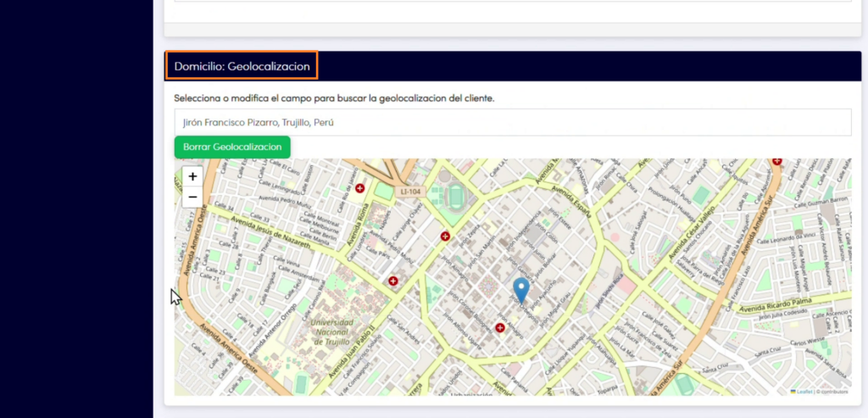Viewport: 868px width, 418px height.
Task: Zoom in the map with plus button
Action: point(192,176)
